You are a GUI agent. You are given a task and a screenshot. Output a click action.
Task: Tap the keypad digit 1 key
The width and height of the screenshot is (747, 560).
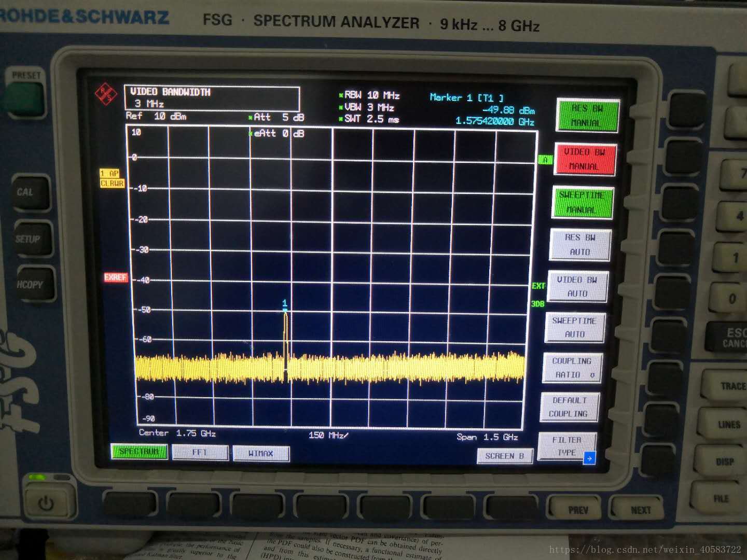pyautogui.click(x=730, y=258)
